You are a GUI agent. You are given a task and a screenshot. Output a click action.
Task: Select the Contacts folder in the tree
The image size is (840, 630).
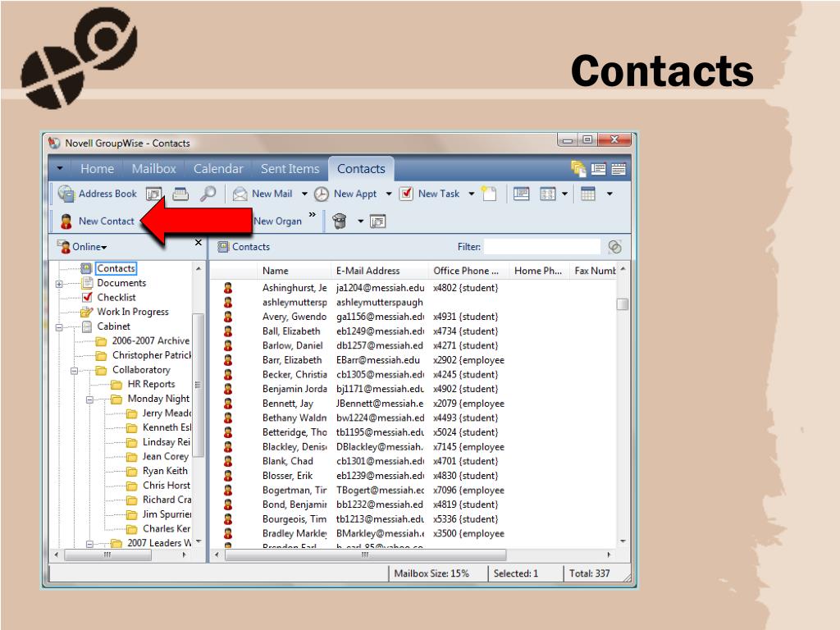(116, 268)
